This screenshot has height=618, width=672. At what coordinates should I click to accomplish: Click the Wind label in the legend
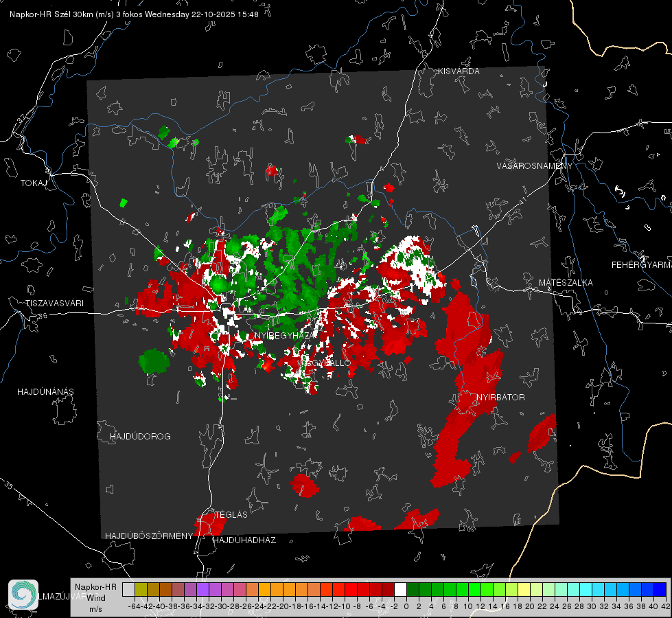pyautogui.click(x=96, y=598)
